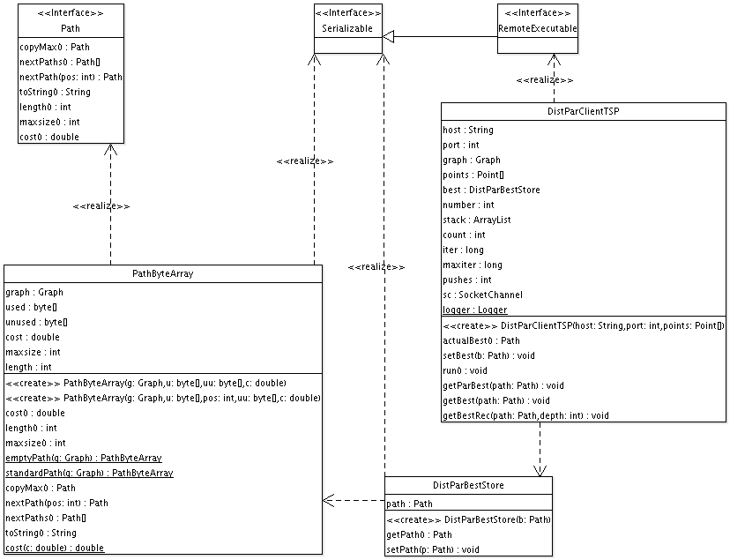Select the realize label below RemoteExecutable

coord(545,80)
